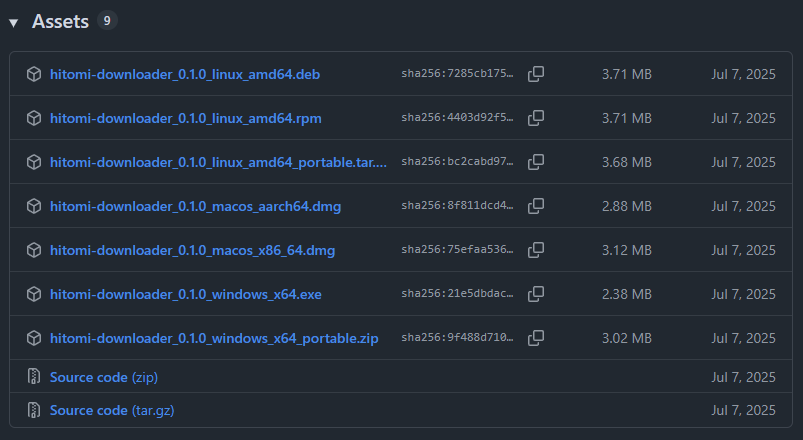Click the 3.71 MB size of .rpm
The height and width of the screenshot is (440, 803).
pos(627,118)
